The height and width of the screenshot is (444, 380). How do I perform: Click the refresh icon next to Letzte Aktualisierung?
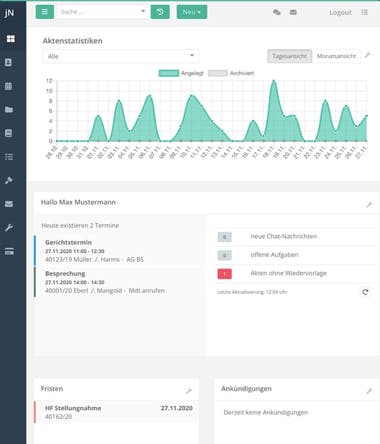(365, 292)
